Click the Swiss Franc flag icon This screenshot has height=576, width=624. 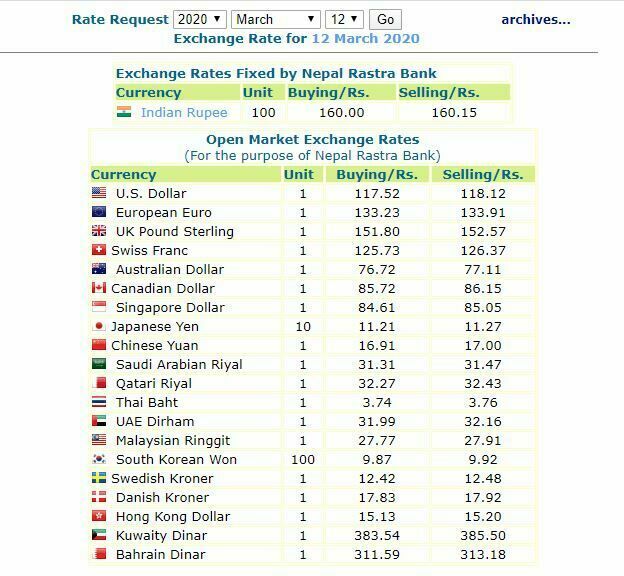click(99, 250)
